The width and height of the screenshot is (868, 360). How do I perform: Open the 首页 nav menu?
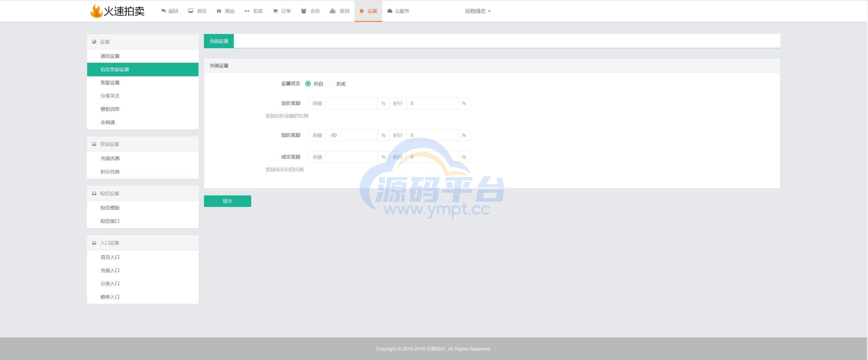click(198, 11)
